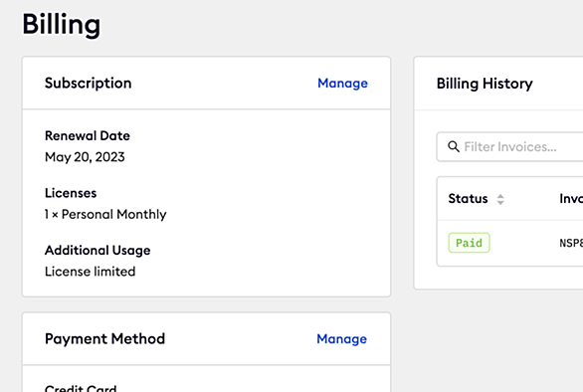Viewport: 583px width, 392px height.
Task: Select the May 20, 2023 renewal date
Action: click(85, 157)
